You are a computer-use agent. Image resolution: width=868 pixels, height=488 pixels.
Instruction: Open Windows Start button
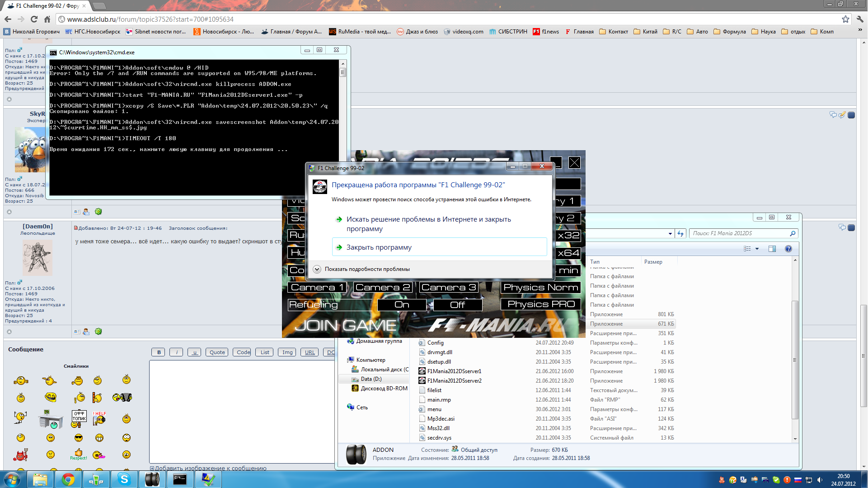pos(12,479)
